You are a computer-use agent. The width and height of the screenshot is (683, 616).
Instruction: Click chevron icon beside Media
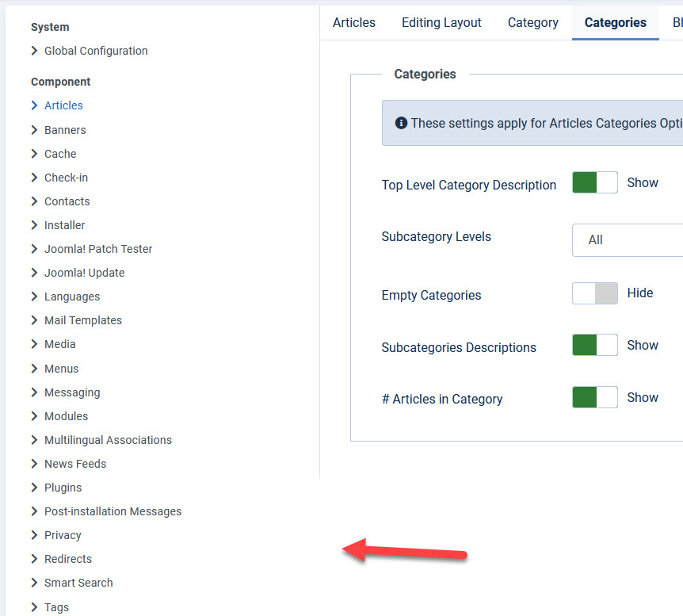(34, 344)
